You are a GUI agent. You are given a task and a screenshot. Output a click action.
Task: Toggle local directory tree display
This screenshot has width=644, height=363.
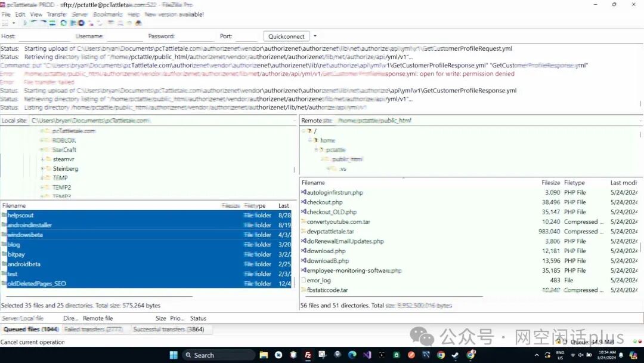tap(34, 23)
